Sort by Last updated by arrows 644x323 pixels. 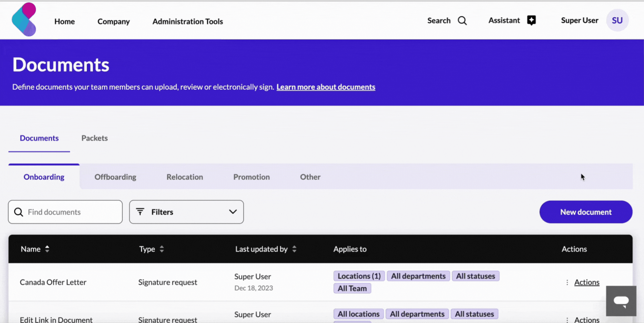[294, 249]
